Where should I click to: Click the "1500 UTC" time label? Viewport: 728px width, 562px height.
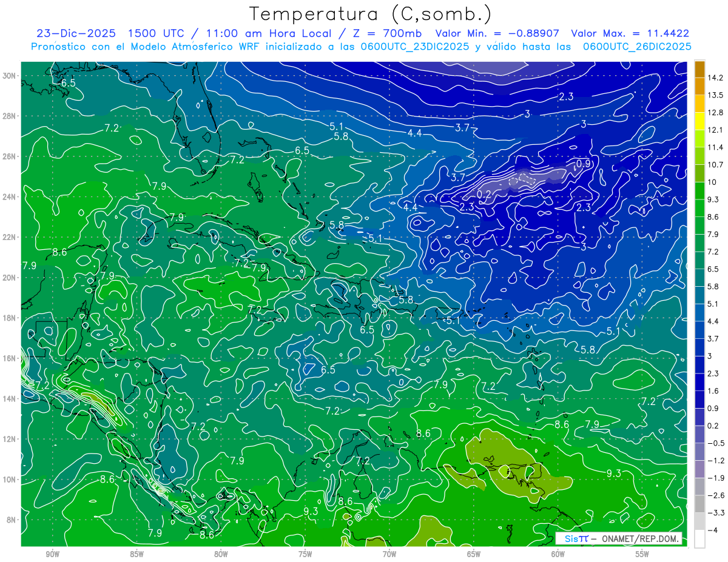pos(157,33)
